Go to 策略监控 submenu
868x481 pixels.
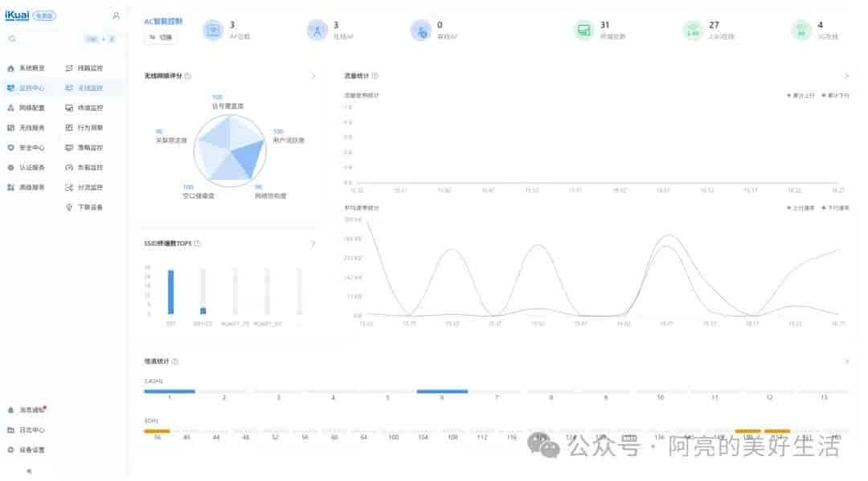point(84,148)
